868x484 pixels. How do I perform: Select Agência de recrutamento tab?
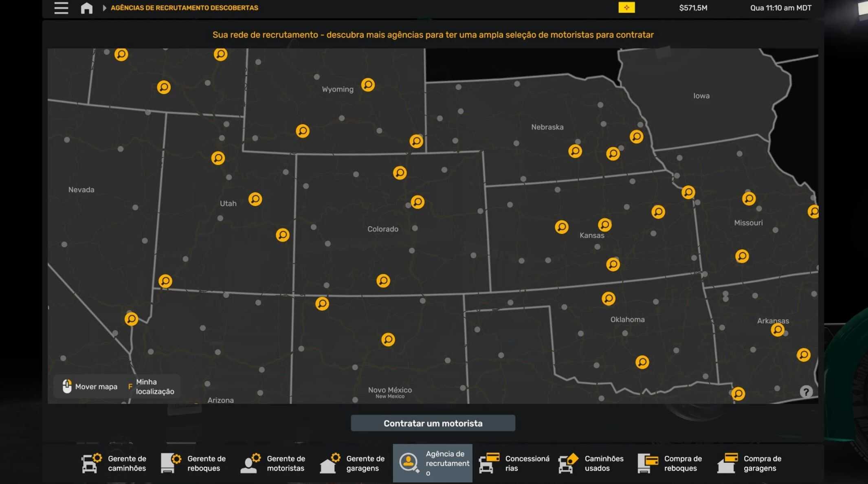433,463
